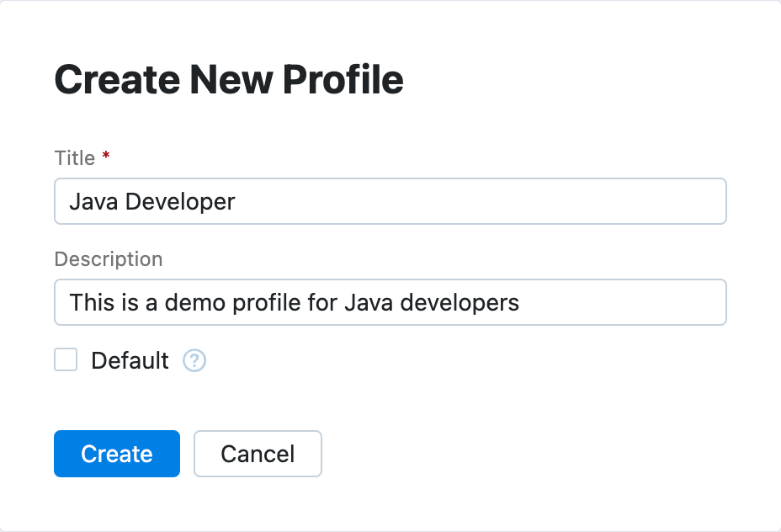Click the Title field label
This screenshot has width=781, height=532.
point(74,157)
